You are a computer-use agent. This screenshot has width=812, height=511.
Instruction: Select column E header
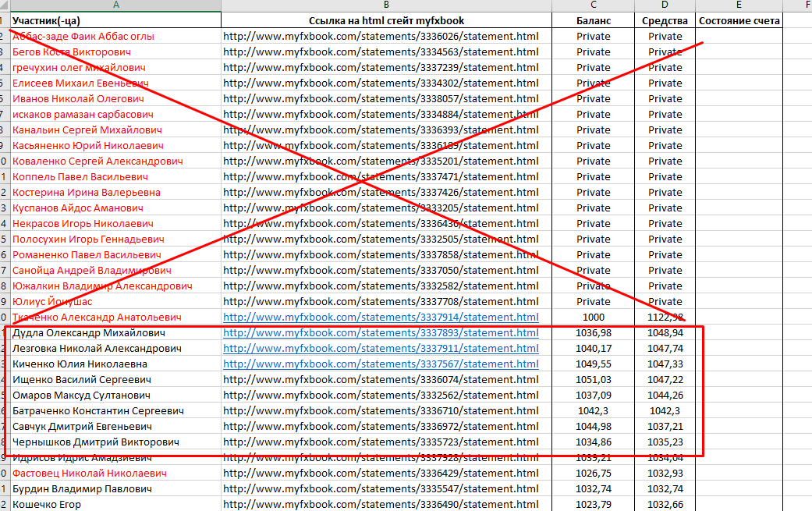pyautogui.click(x=739, y=5)
